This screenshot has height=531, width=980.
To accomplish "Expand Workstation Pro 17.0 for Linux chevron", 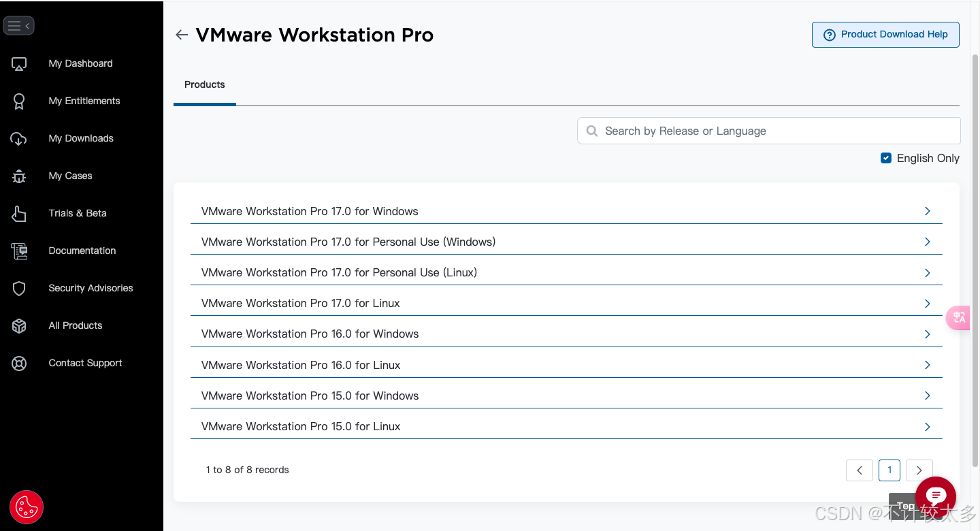I will [927, 304].
